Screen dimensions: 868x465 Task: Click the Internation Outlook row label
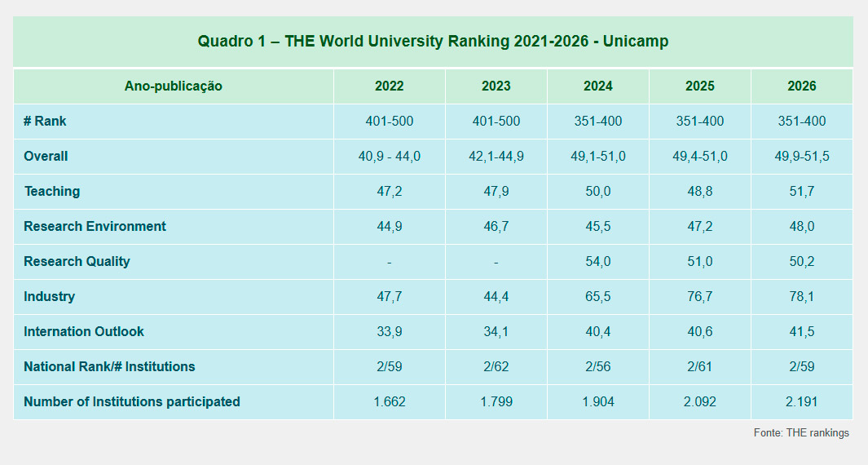coord(84,332)
